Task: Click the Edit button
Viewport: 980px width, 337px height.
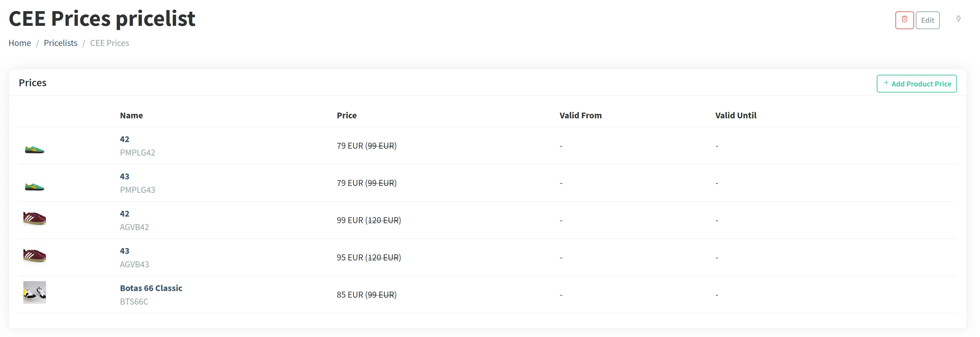Action: click(928, 20)
